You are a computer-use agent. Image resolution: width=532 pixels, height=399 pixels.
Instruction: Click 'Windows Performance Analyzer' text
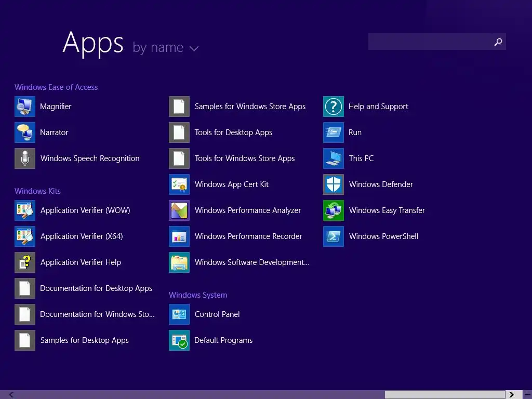(248, 210)
